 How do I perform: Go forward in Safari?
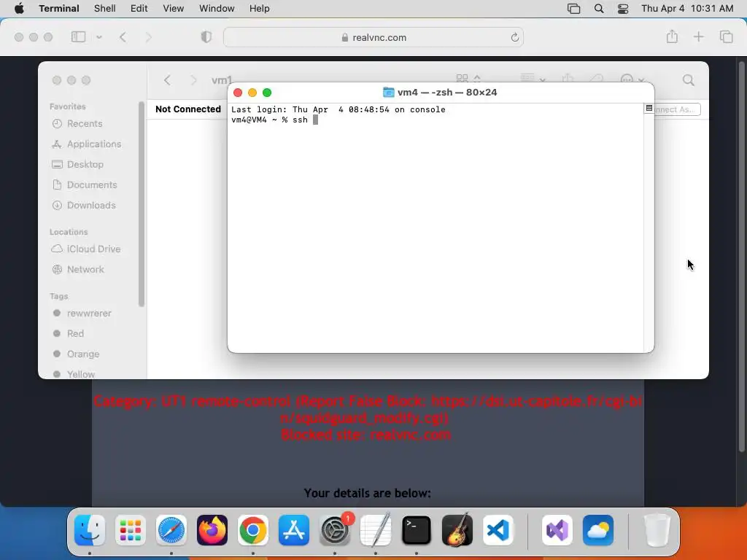point(149,37)
